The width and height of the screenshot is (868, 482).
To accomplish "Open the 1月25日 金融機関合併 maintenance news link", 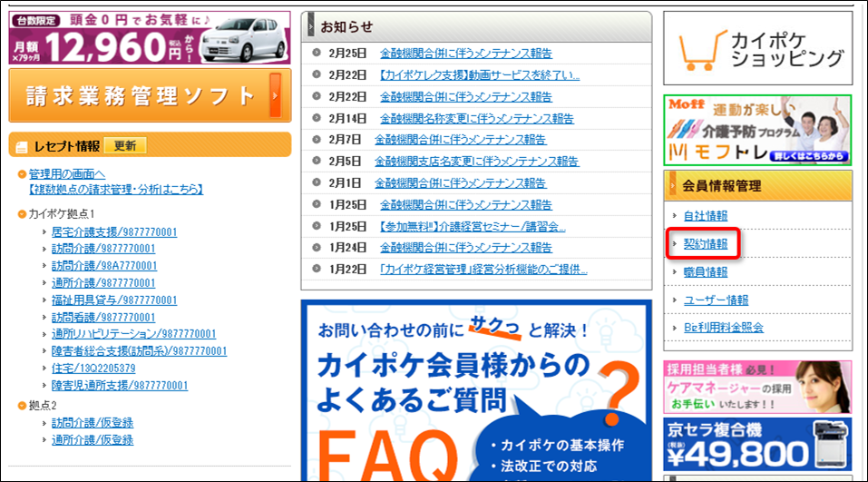I will [466, 204].
